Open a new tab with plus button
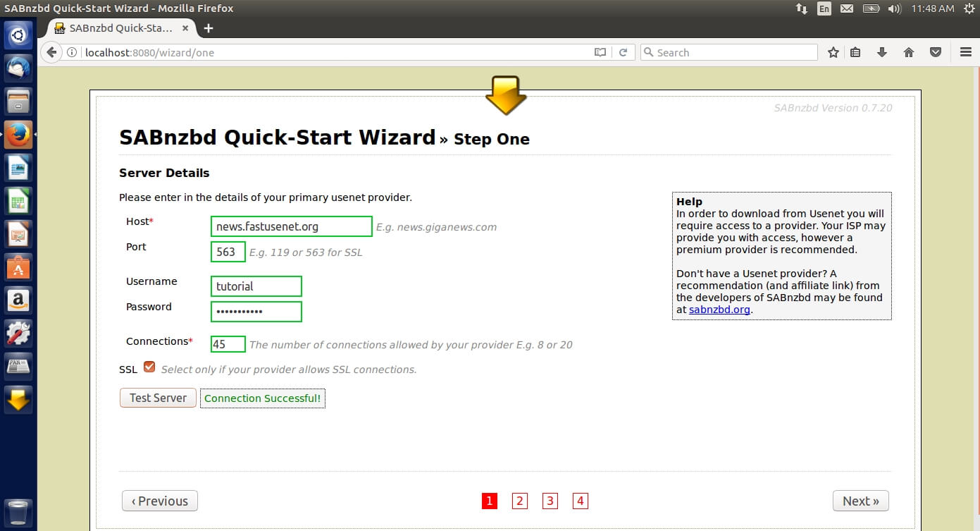The height and width of the screenshot is (531, 980). (x=208, y=28)
